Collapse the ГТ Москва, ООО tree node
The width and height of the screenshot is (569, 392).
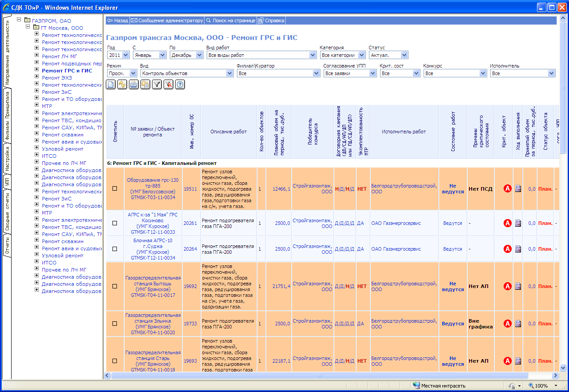coord(28,27)
